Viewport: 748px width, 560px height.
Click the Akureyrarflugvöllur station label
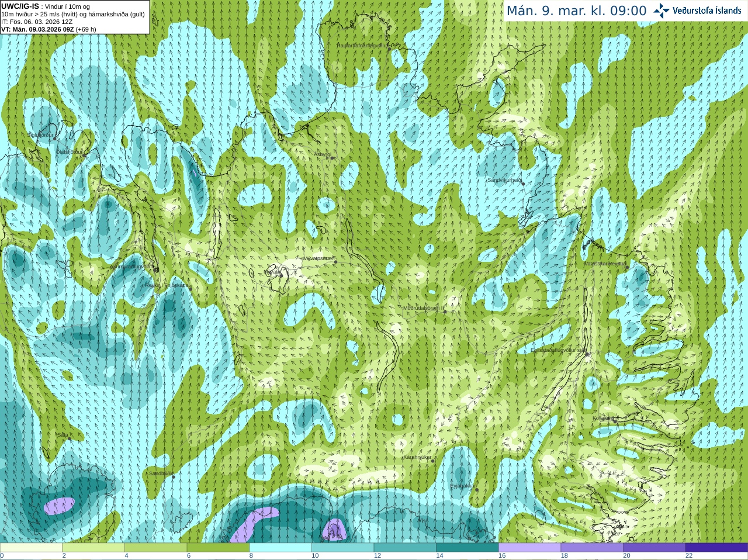(x=133, y=267)
